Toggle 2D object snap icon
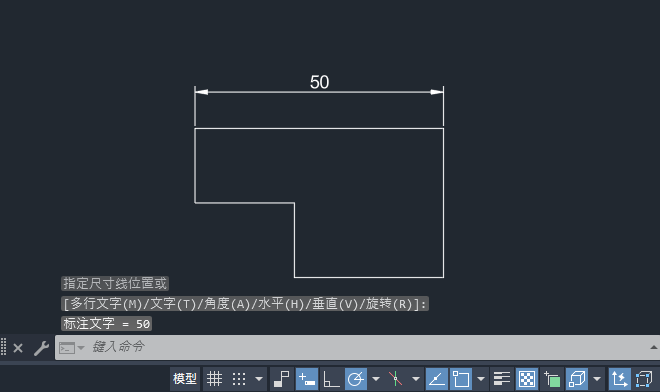The height and width of the screenshot is (392, 660). (x=461, y=379)
